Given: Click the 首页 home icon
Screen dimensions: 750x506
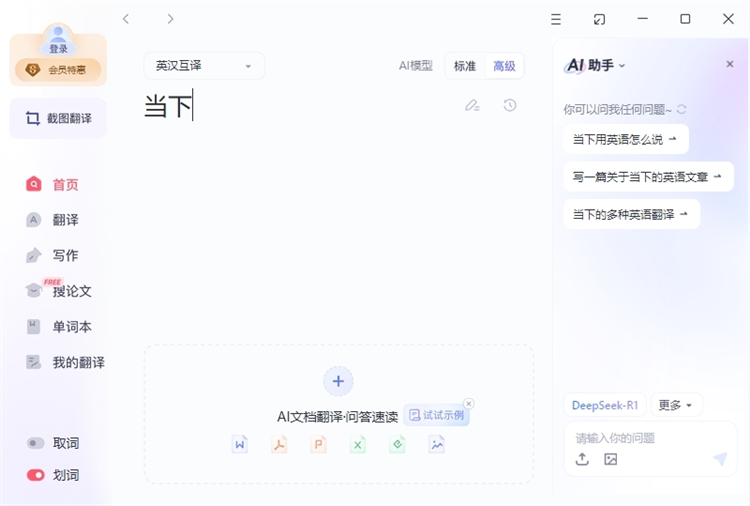Looking at the screenshot, I should coord(33,184).
